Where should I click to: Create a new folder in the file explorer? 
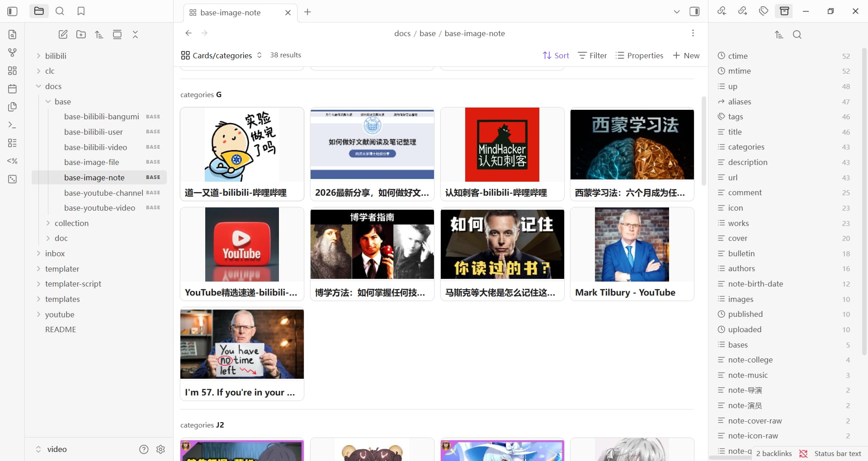point(81,34)
